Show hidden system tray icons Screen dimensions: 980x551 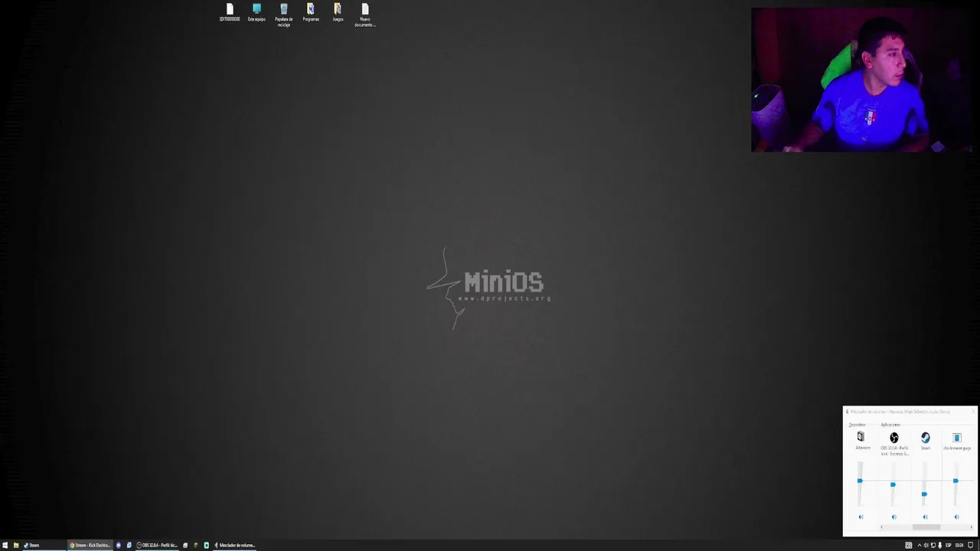[920, 545]
